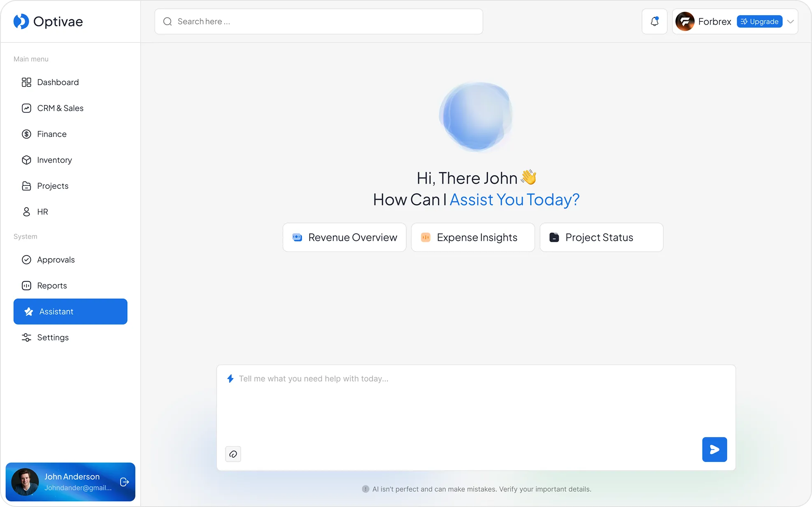Click the Expense Insights orange icon
This screenshot has height=507, width=812.
[426, 237]
